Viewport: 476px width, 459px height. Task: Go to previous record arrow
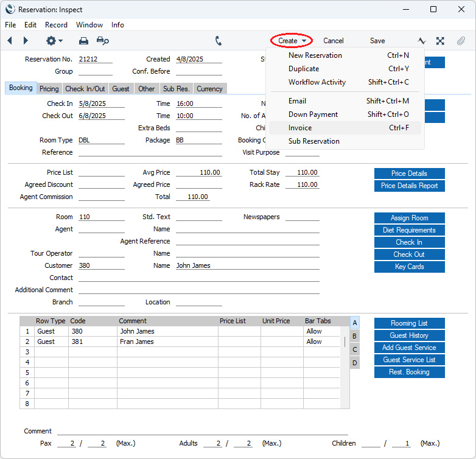[x=10, y=40]
